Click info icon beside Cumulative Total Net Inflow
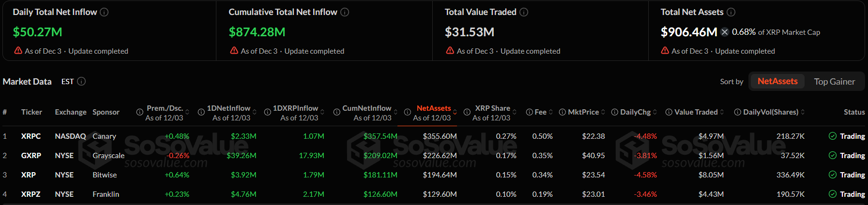Screen dimensions: 868x205 [345, 12]
